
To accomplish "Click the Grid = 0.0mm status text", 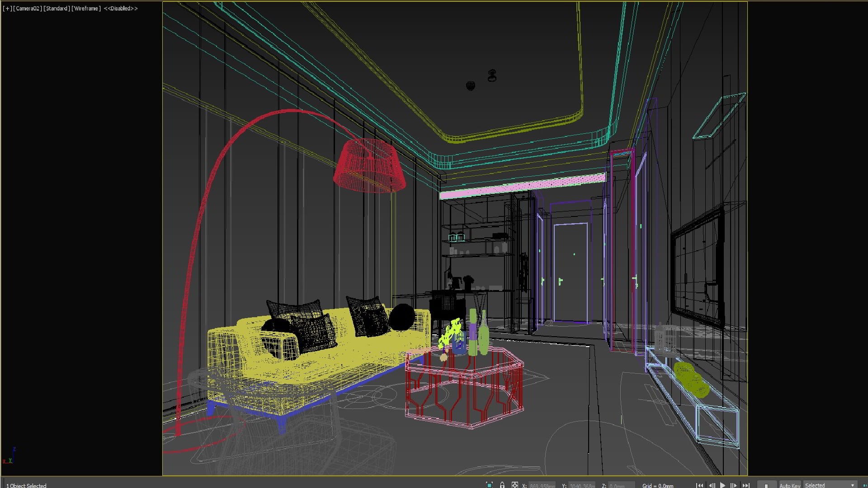I will click(657, 485).
